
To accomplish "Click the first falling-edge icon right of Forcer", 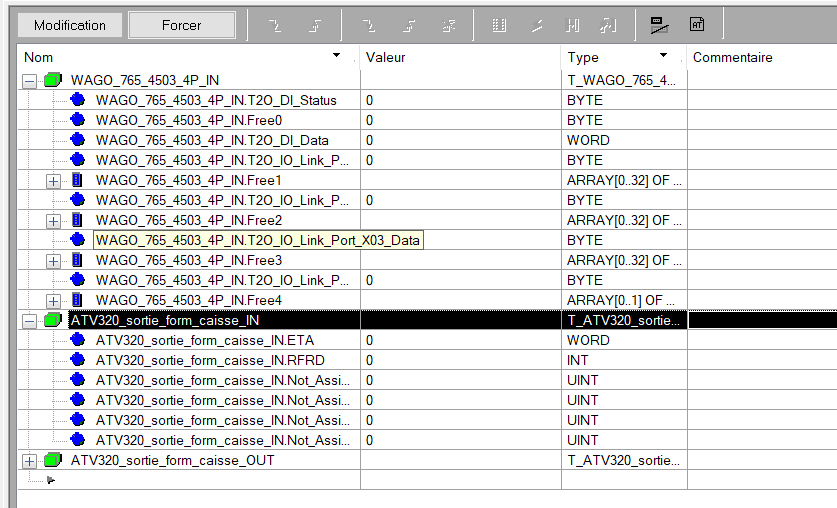I will 273,25.
